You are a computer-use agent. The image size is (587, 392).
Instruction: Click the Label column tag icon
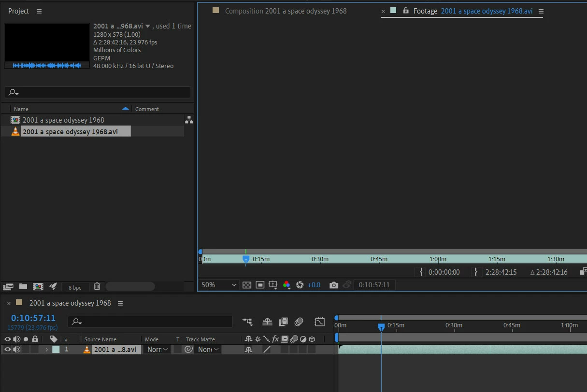54,339
